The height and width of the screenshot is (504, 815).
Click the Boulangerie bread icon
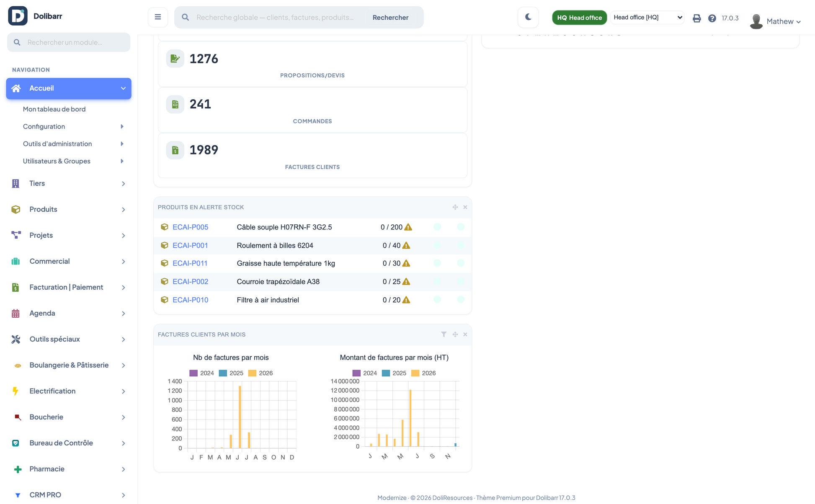(x=18, y=365)
